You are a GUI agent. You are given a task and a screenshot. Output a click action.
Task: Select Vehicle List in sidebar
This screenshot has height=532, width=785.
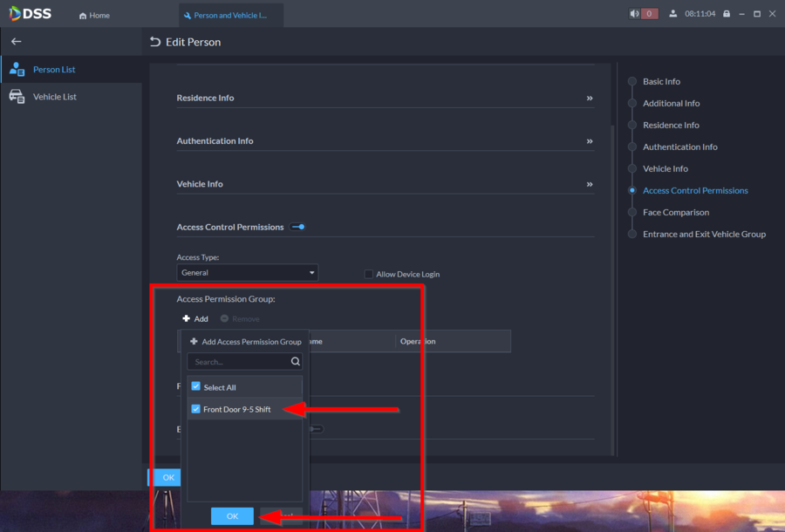(54, 97)
